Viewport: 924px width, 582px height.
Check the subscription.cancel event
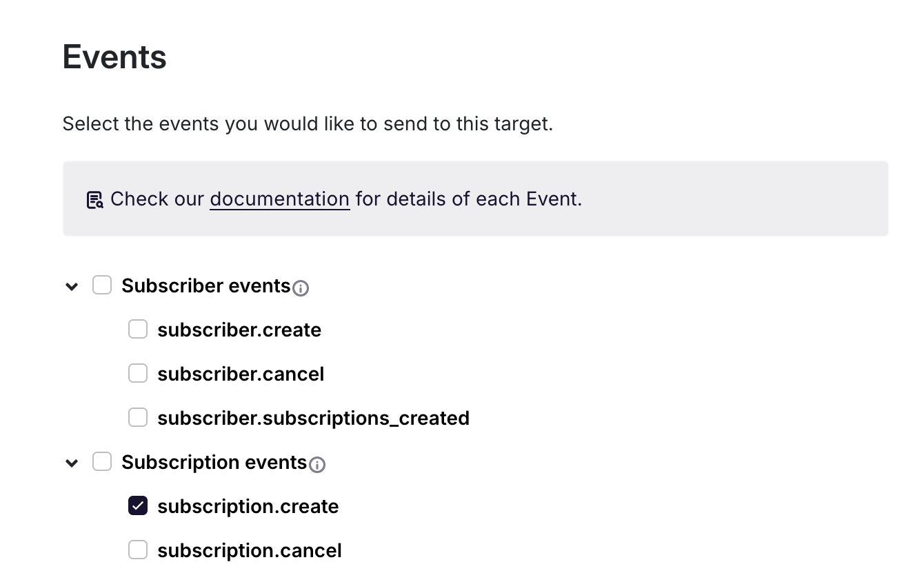138,550
